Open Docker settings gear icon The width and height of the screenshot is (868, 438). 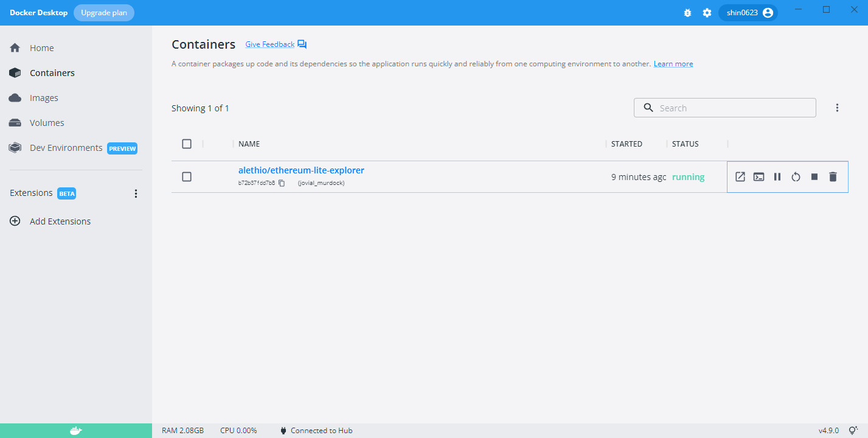tap(707, 13)
